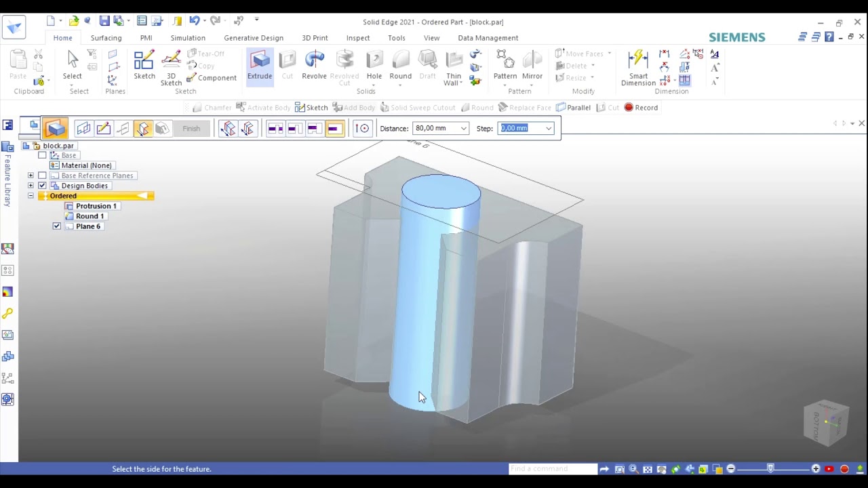Open the Surfacing tab
The width and height of the screenshot is (868, 488).
tap(106, 38)
